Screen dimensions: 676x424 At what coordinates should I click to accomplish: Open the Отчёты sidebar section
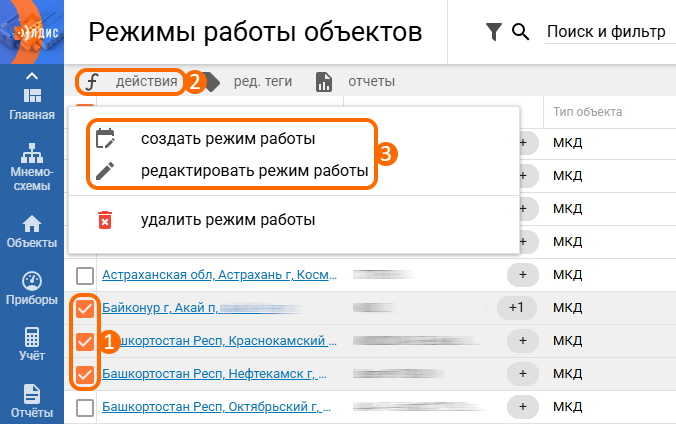(x=32, y=402)
